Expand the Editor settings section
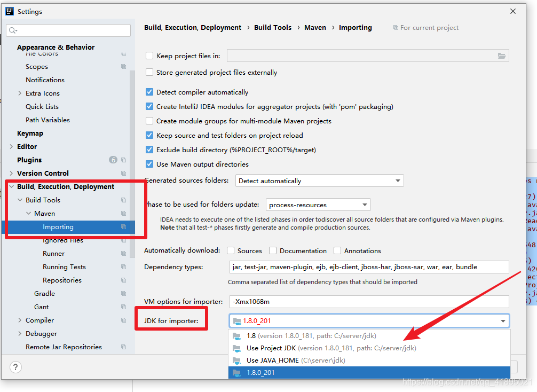This screenshot has width=537, height=392. (11, 147)
